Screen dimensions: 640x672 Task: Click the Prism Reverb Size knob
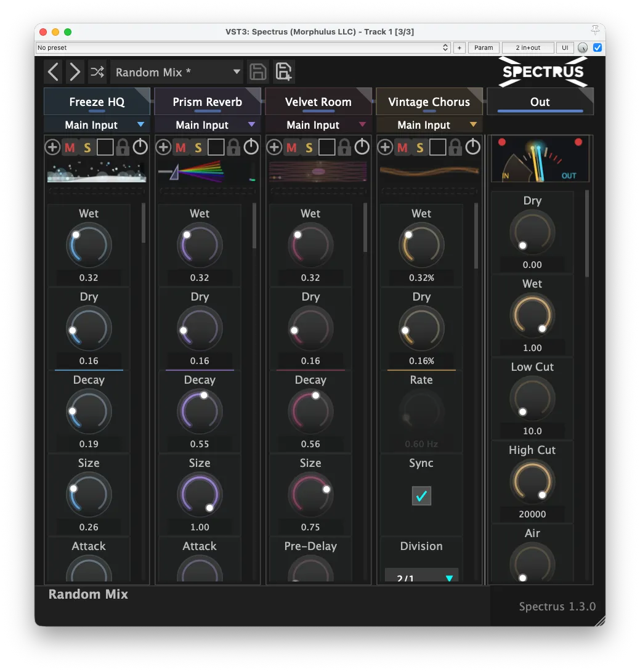[200, 495]
